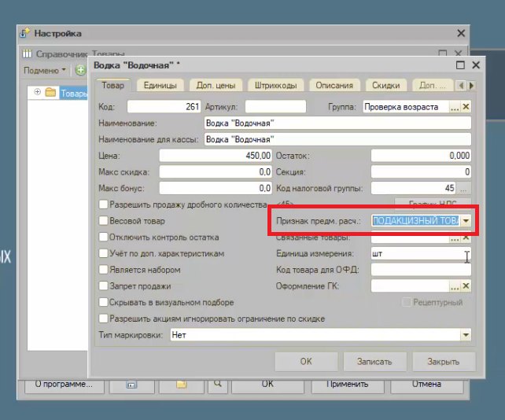Open the Тип маркировки dropdown arrow
Screen dimensions: 505x420
point(466,335)
